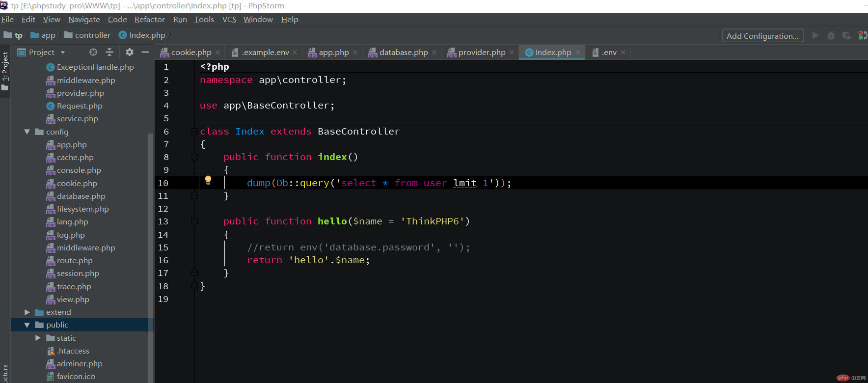
Task: Click the coverage run icon in toolbar
Action: tap(847, 35)
